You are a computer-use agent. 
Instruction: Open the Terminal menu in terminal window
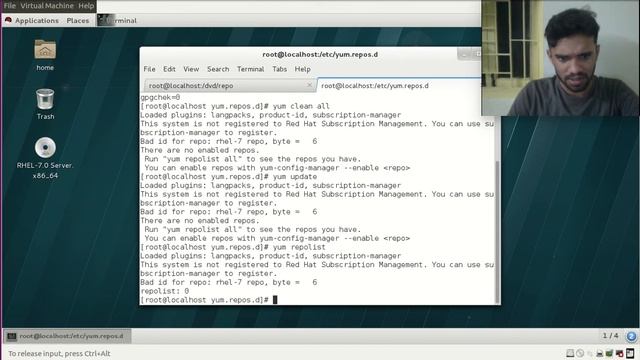coord(251,69)
